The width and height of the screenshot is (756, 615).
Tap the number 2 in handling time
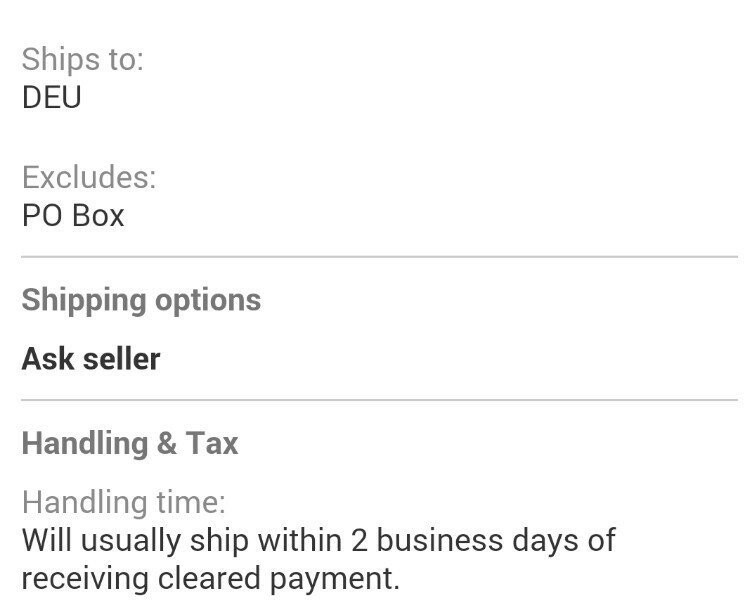click(359, 540)
